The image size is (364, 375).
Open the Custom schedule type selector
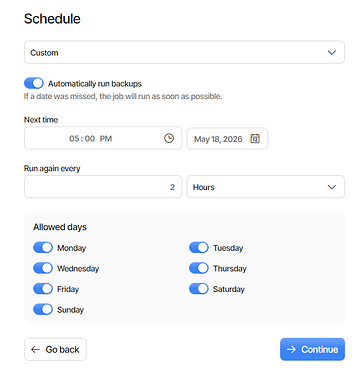(184, 52)
